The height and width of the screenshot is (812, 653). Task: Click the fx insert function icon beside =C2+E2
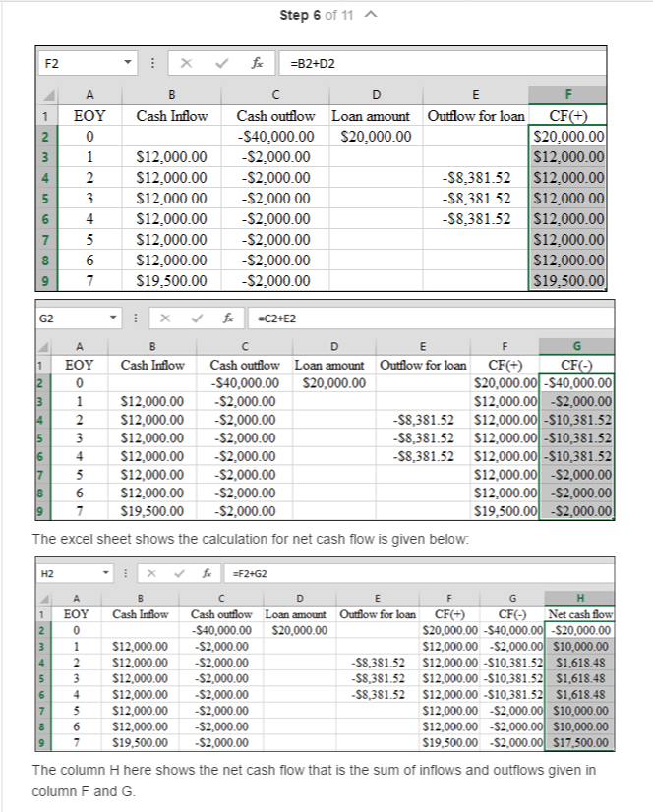coord(228,318)
